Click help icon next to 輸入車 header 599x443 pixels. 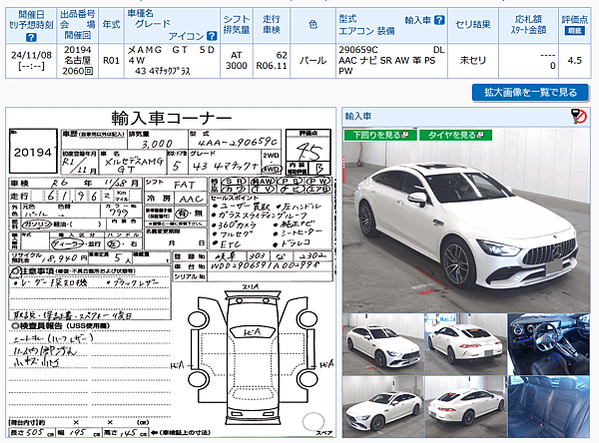pyautogui.click(x=440, y=20)
